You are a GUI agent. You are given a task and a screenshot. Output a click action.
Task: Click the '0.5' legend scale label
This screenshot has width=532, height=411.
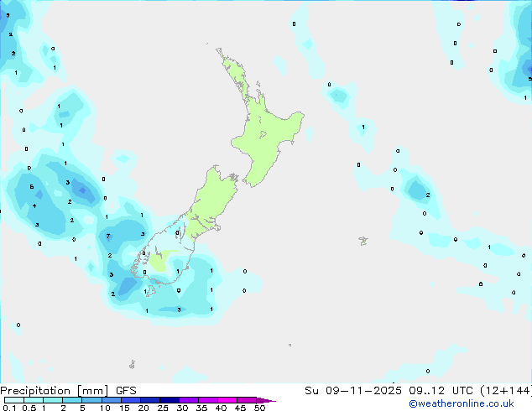29,408
